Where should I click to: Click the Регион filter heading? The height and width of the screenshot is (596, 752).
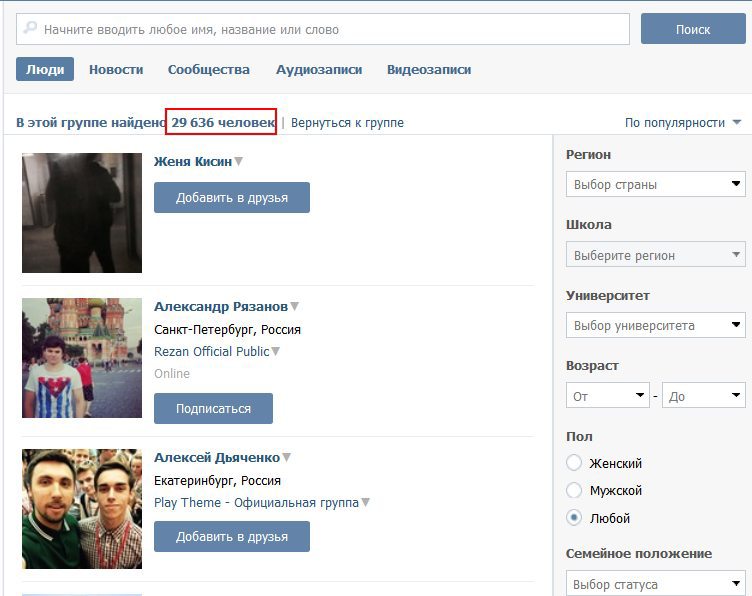point(588,154)
